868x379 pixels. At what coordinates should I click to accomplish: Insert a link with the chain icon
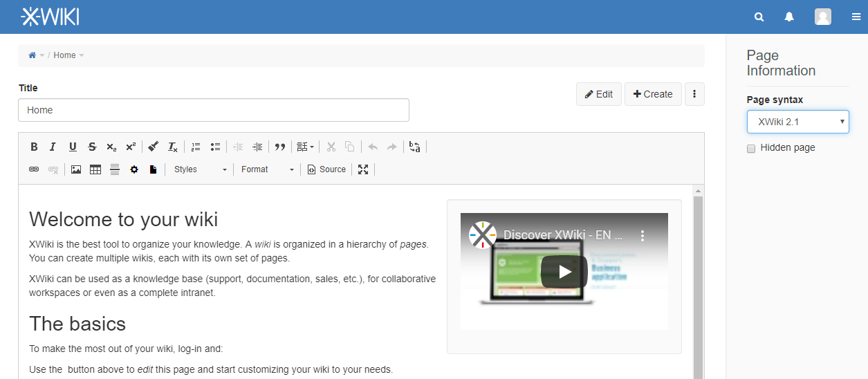34,169
